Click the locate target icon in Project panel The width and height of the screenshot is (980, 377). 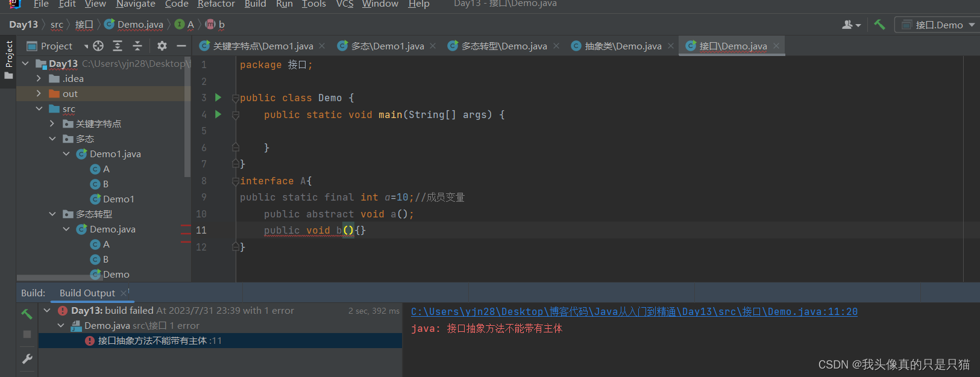point(98,46)
